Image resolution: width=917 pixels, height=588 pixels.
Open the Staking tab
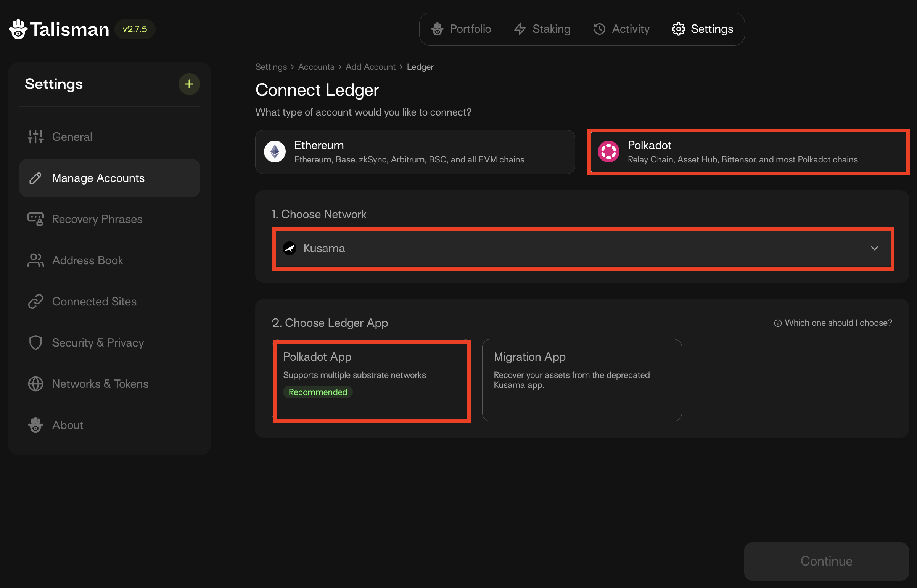[542, 29]
